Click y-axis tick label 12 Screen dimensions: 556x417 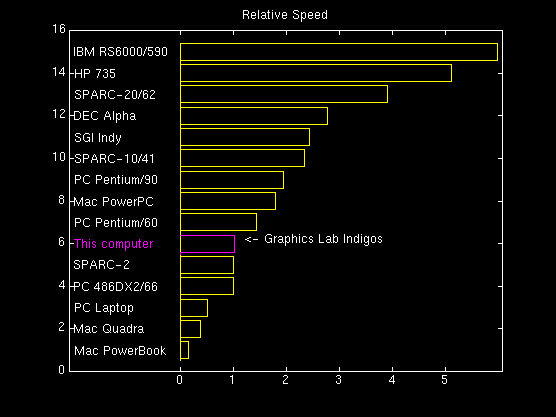click(x=59, y=114)
